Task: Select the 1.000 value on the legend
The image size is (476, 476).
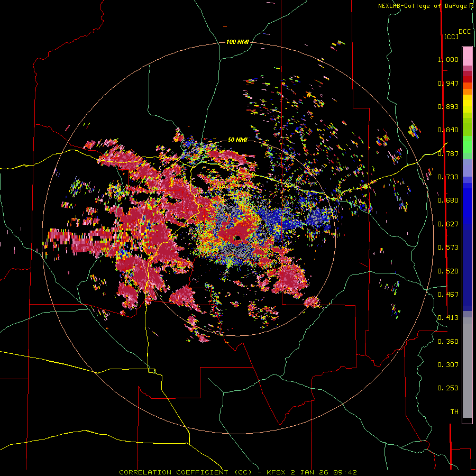Action: click(448, 59)
